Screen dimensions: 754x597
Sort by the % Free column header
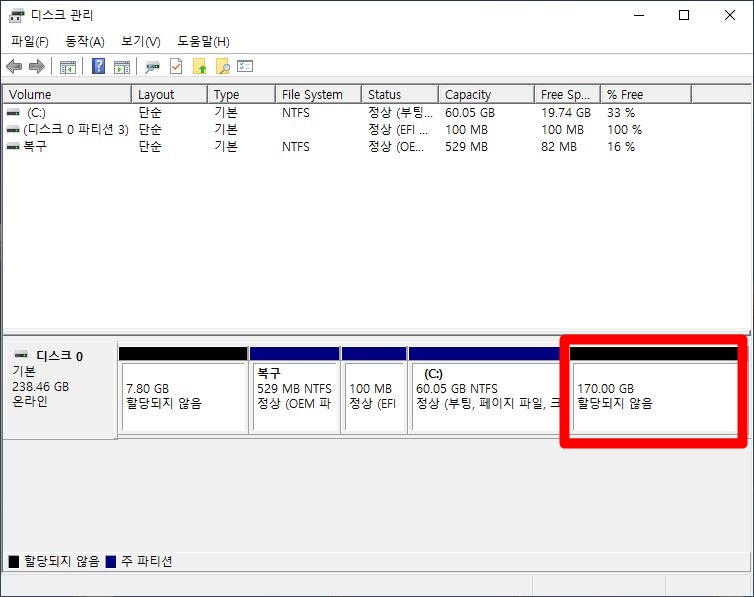click(x=646, y=94)
